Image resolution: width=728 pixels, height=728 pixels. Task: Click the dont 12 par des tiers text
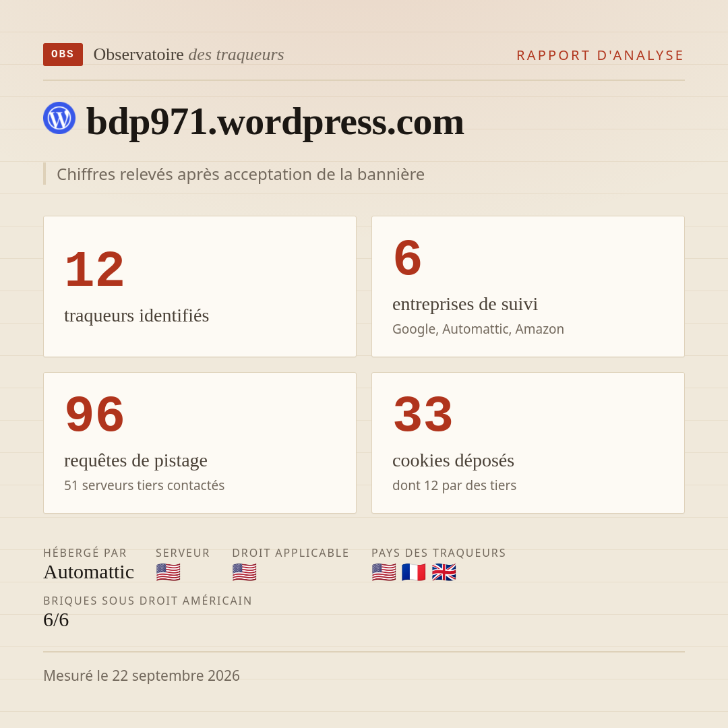click(454, 485)
